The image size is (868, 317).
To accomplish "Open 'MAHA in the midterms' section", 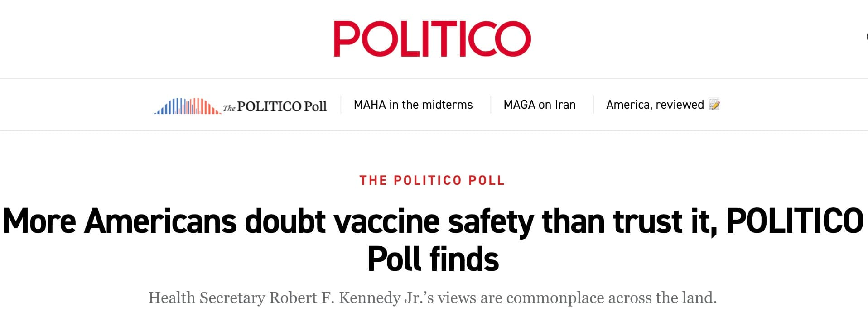I will [x=413, y=105].
